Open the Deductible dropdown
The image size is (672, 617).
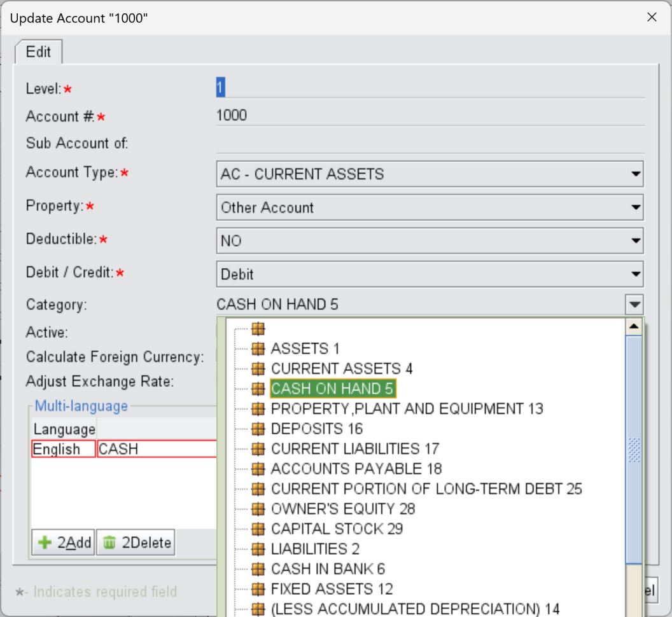click(x=430, y=241)
